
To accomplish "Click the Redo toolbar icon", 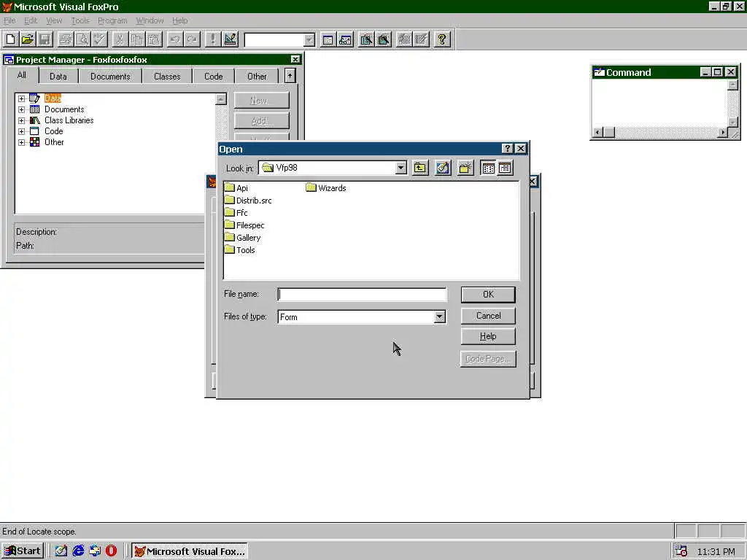I will click(192, 39).
